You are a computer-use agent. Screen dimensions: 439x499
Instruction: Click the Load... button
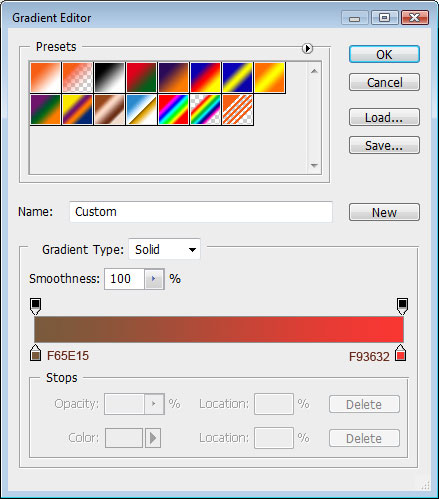(384, 117)
